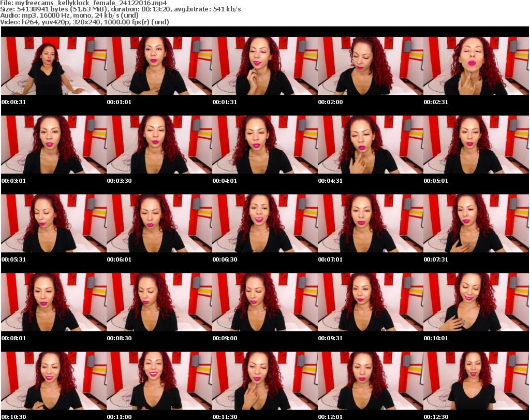Select the thumbnail frame at 00:05:01
Image resolution: width=530 pixels, height=420 pixels.
[x=476, y=144]
